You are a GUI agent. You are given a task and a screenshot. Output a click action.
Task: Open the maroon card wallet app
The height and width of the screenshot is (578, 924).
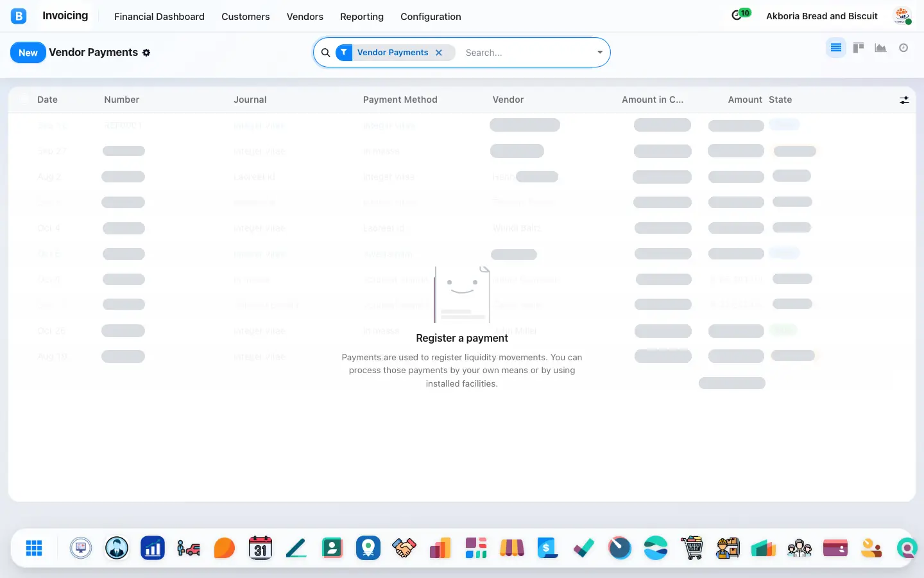coord(835,548)
